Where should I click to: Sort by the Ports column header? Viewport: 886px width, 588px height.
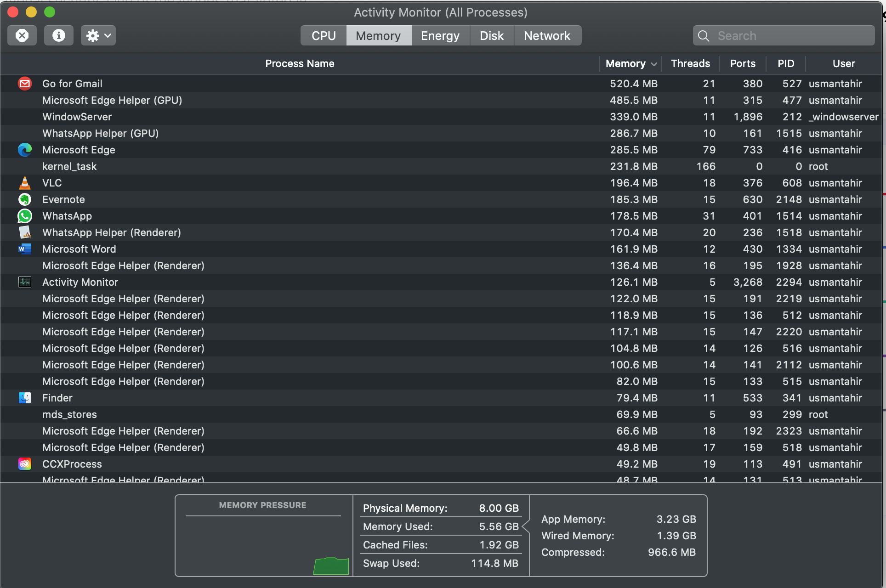point(743,63)
